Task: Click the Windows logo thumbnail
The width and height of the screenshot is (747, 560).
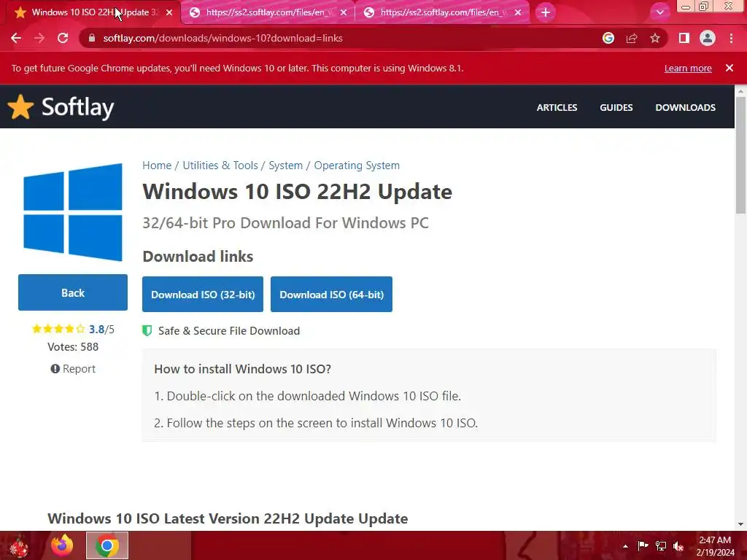Action: coord(72,212)
